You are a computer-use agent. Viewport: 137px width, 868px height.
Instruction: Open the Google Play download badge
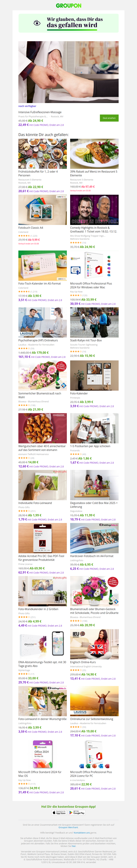coord(77,813)
